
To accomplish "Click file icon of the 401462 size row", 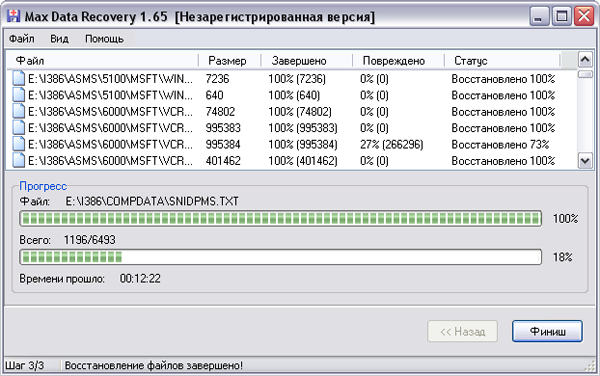I will [18, 160].
